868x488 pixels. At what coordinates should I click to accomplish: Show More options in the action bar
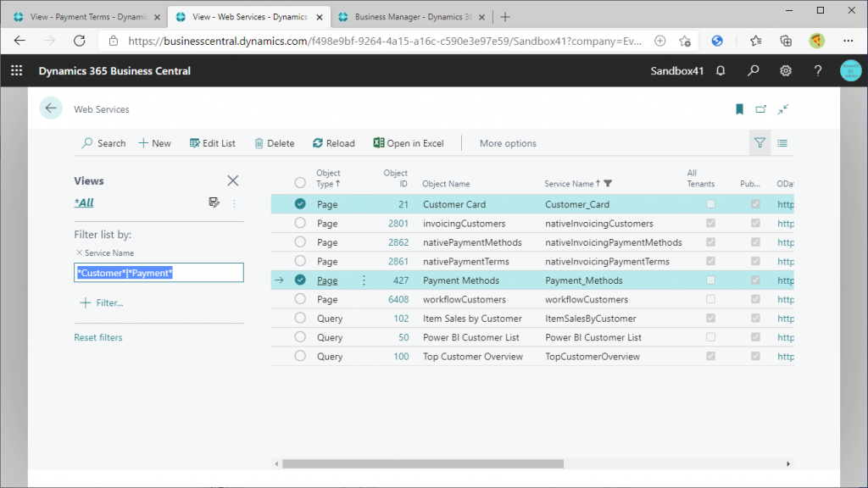pos(508,143)
